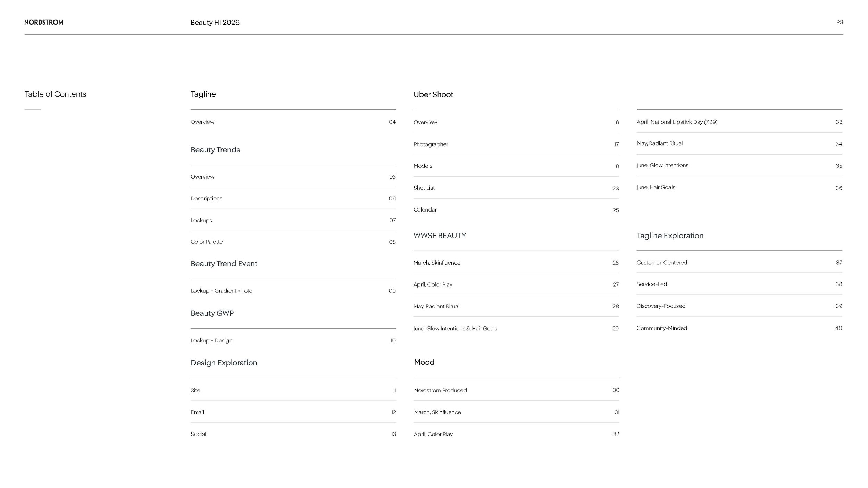Screen dimensions: 868x488
Task: Go to June, Hair Goals entry
Action: coord(656,187)
